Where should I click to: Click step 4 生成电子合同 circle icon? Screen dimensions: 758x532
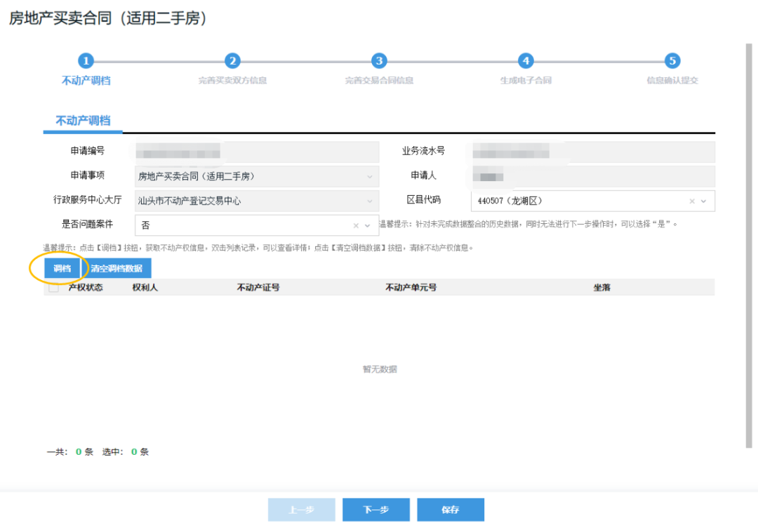pos(525,61)
